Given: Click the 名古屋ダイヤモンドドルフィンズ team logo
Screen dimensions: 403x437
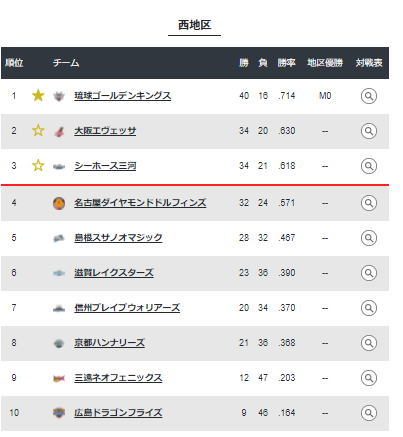Looking at the screenshot, I should click(59, 203).
